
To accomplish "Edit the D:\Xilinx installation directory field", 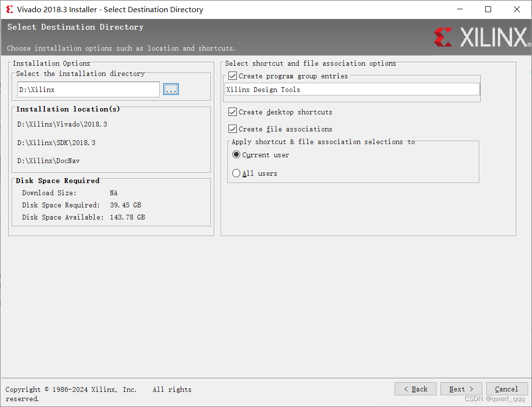I will click(x=89, y=90).
